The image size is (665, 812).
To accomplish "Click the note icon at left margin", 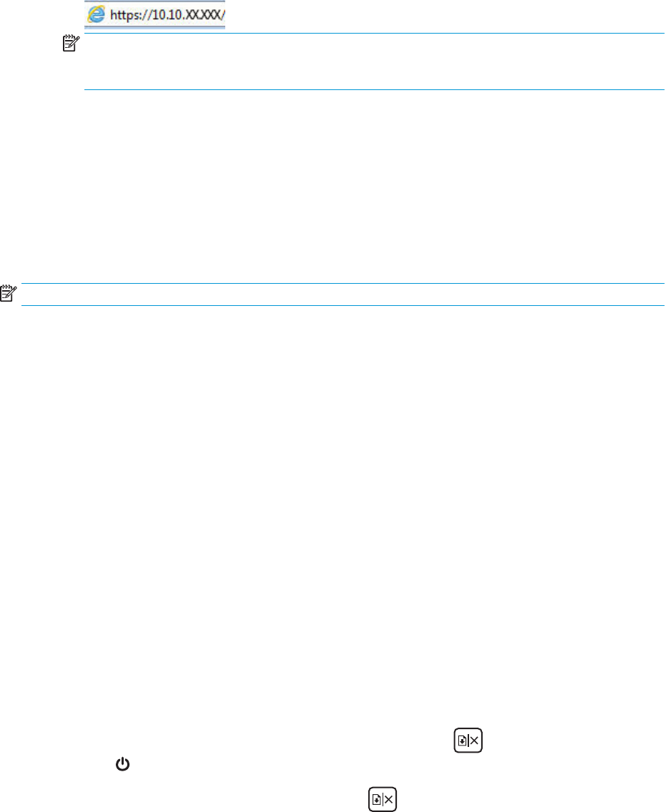I will click(9, 293).
